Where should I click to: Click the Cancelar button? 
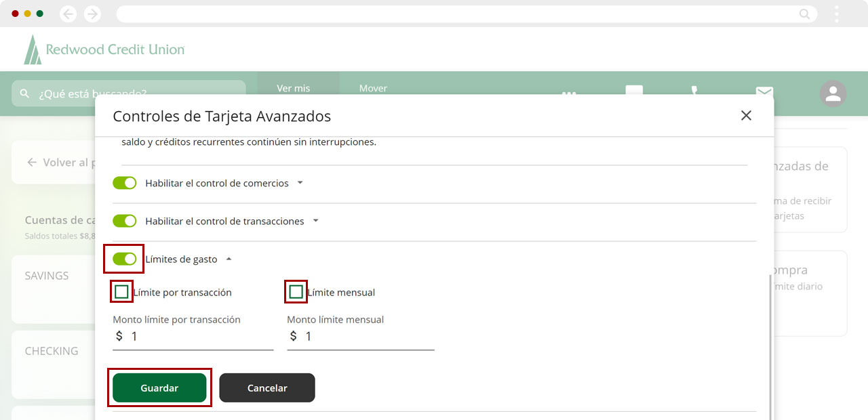(x=267, y=388)
